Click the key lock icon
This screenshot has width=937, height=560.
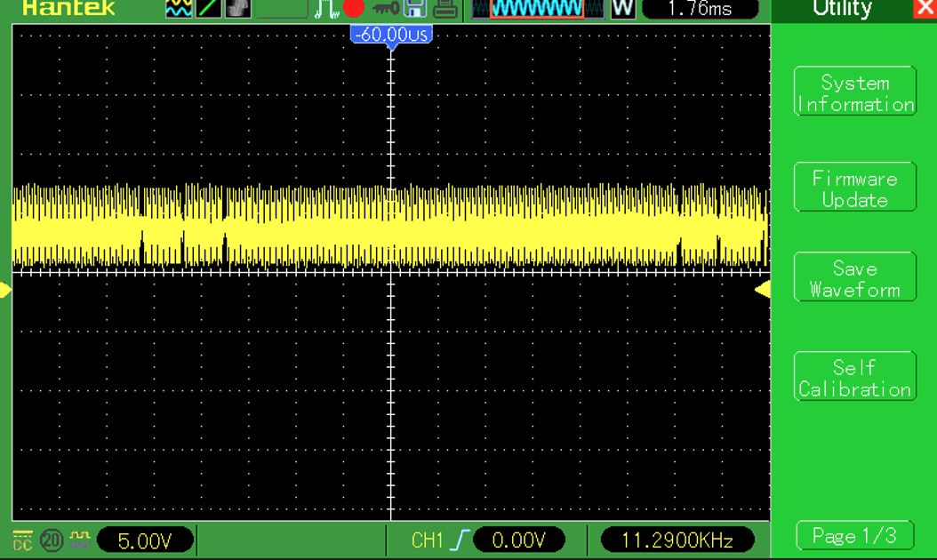coord(385,9)
